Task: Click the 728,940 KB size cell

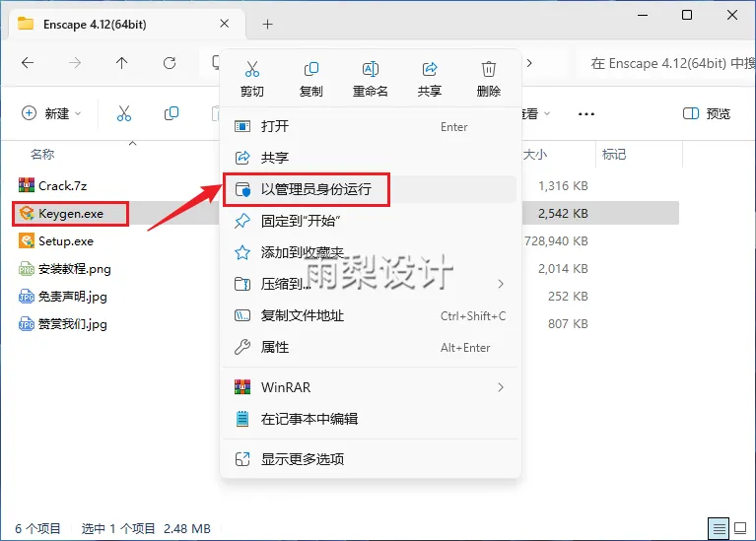Action: click(x=556, y=241)
